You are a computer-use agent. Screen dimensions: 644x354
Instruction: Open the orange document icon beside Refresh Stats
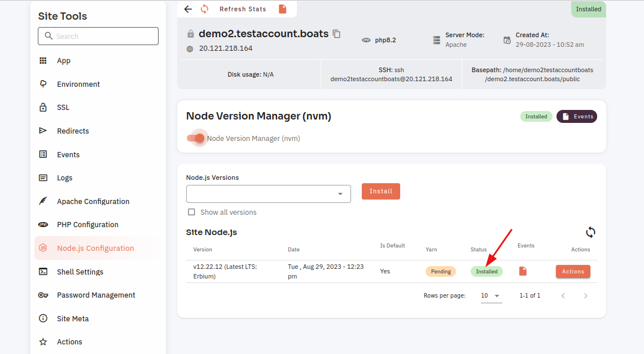click(283, 9)
